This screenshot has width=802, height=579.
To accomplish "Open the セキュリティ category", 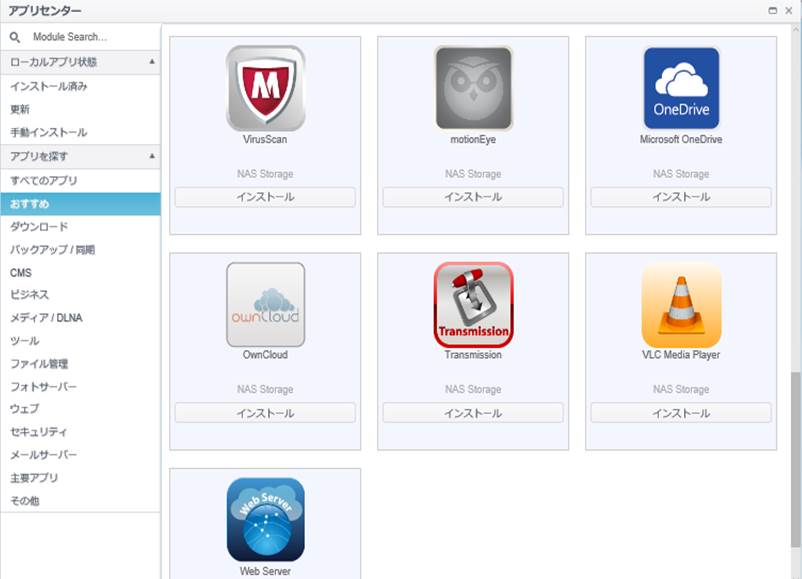I will click(80, 432).
